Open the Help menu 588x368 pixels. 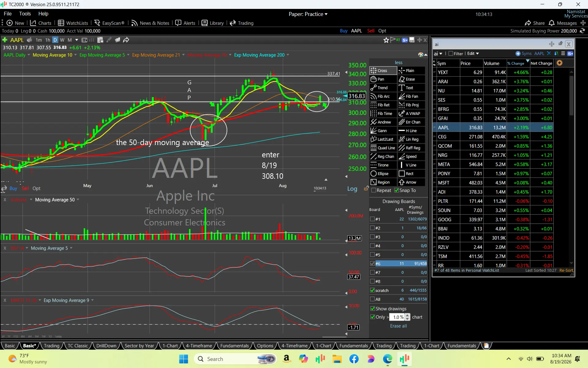coord(43,13)
